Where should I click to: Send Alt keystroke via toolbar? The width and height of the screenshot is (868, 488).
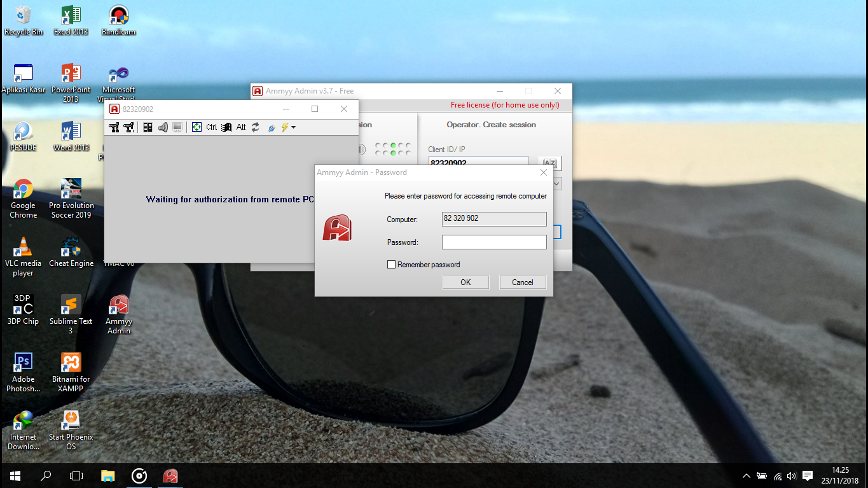point(240,127)
